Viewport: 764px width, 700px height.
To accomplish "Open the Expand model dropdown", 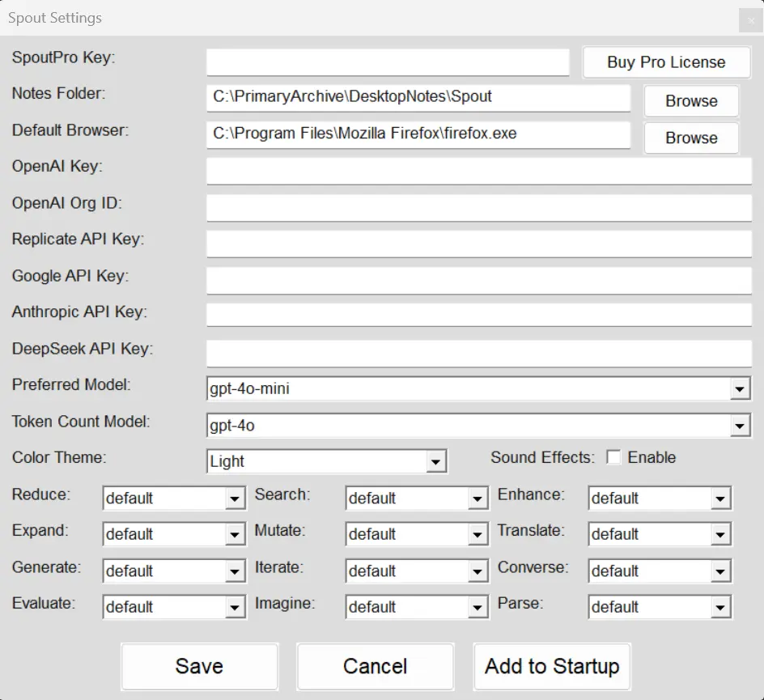I will tap(174, 534).
